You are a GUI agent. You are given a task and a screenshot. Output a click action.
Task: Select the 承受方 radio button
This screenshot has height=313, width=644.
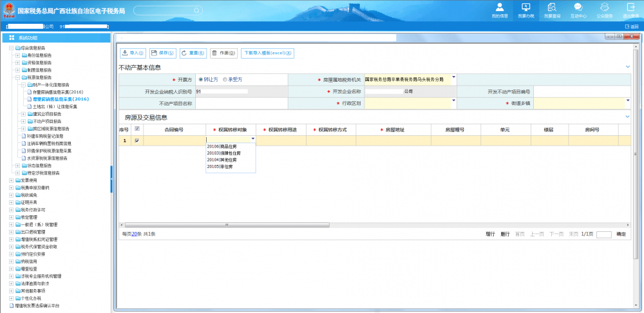click(225, 79)
